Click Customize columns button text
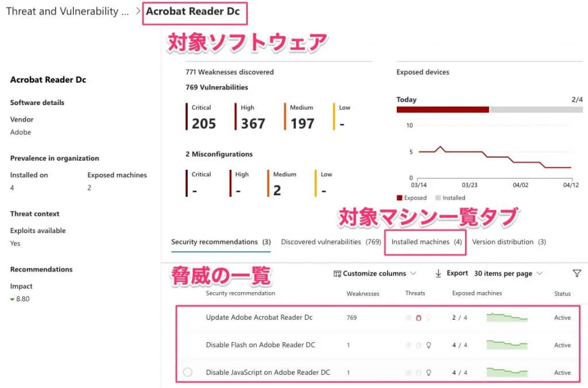This screenshot has height=388, width=588. click(x=374, y=274)
